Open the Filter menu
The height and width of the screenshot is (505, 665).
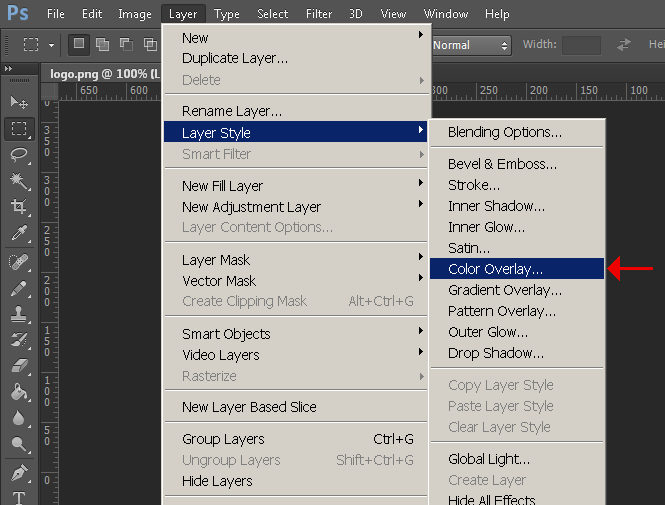pyautogui.click(x=319, y=14)
